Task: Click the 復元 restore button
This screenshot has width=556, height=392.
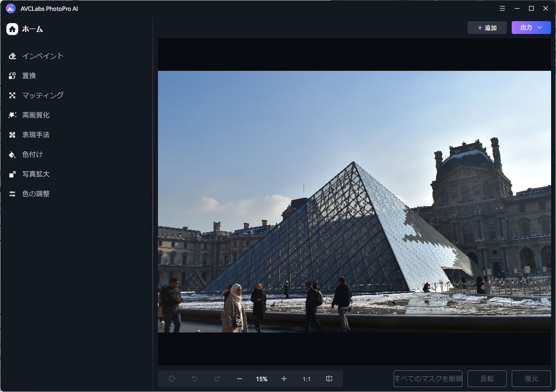Action: click(531, 379)
